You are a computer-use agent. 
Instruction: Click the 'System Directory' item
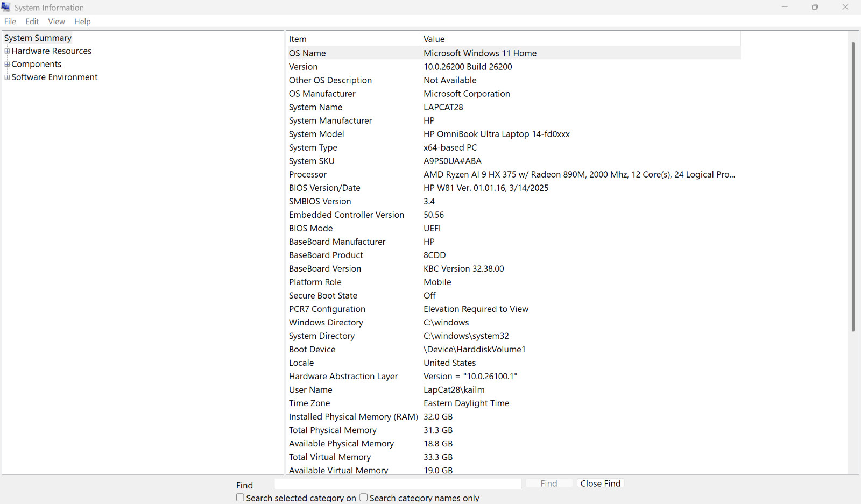[x=322, y=336]
